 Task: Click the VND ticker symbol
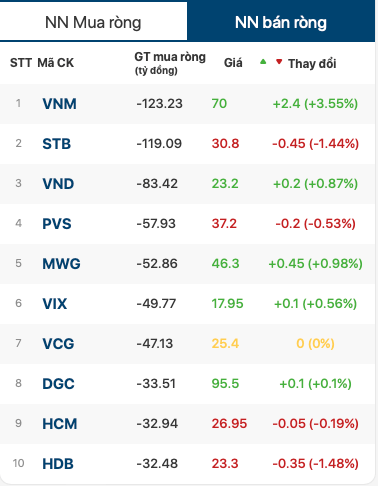(x=58, y=184)
